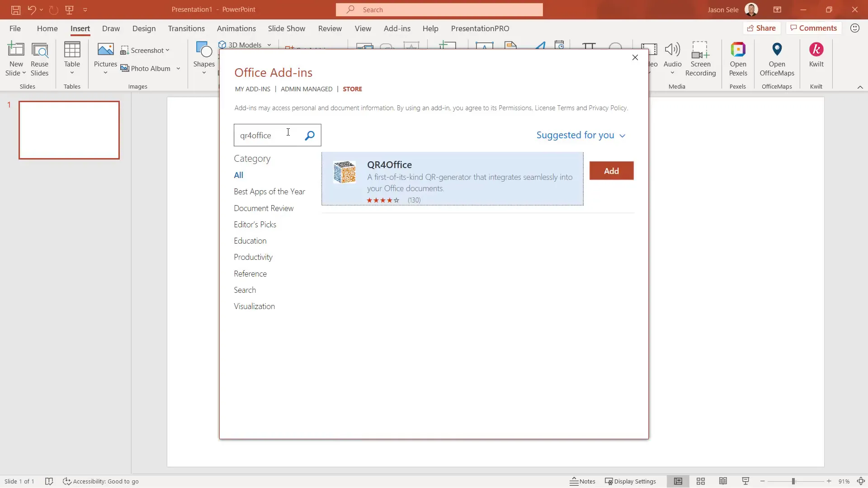This screenshot has width=868, height=488.
Task: Insert Audio from ribbon
Action: click(x=672, y=59)
